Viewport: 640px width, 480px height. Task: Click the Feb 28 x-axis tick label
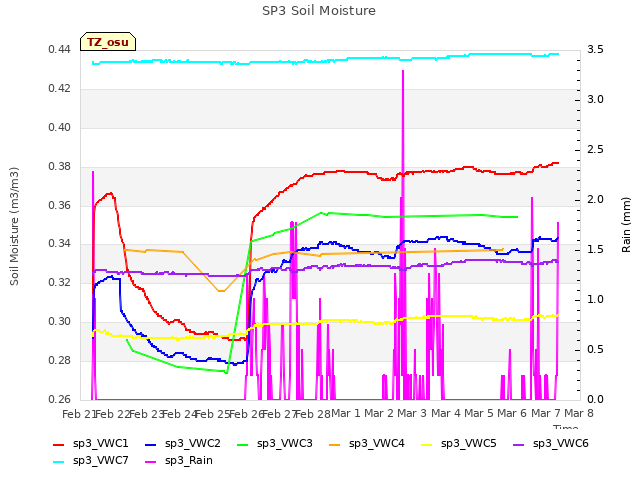click(312, 414)
